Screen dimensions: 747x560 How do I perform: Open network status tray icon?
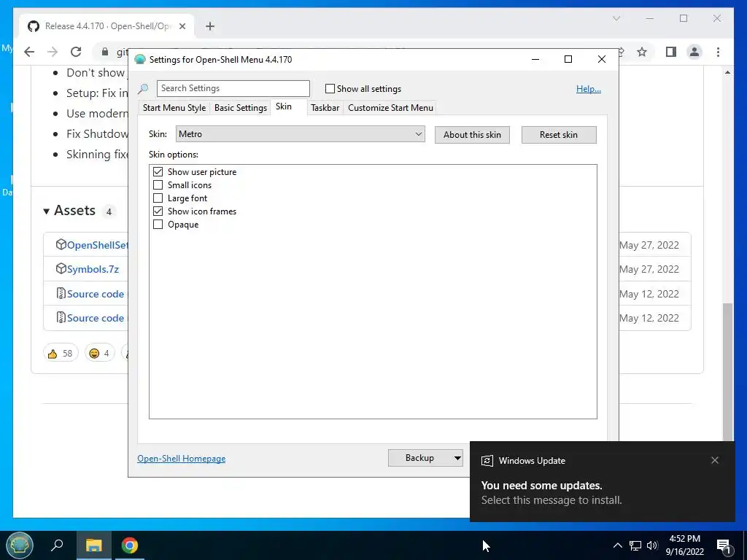(635, 545)
